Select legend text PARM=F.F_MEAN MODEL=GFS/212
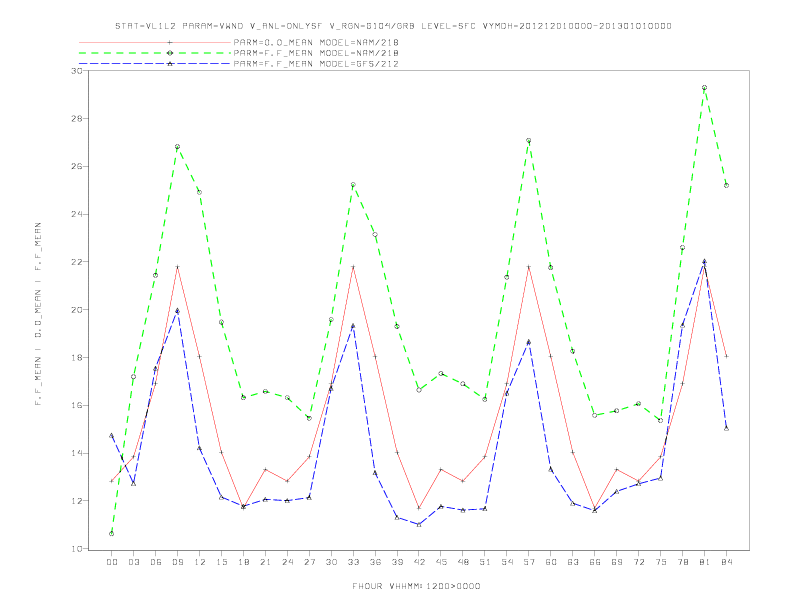The image size is (792, 612). 316,64
